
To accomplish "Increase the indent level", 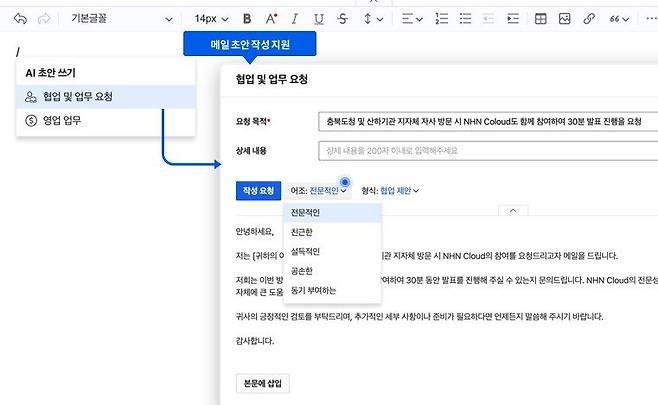I will 513,19.
